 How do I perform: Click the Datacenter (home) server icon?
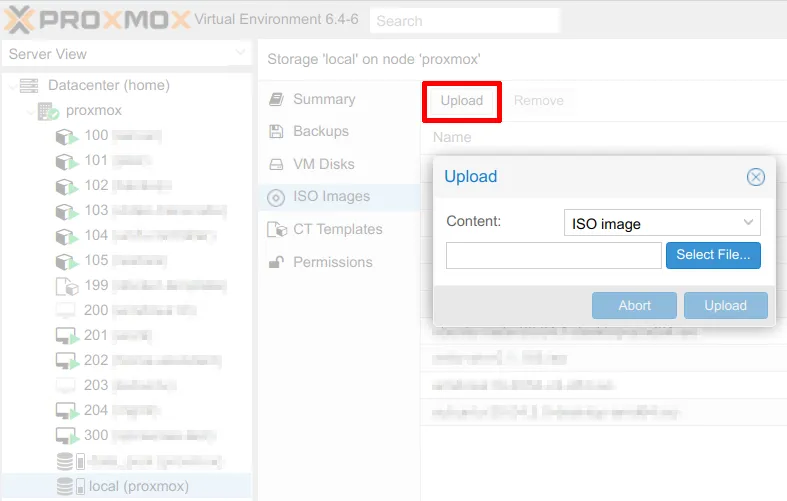tap(30, 86)
